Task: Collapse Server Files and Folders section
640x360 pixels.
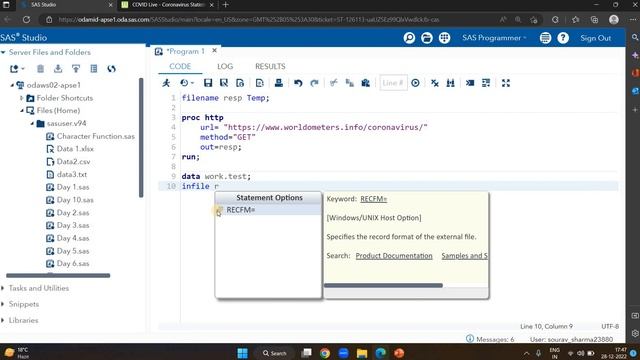Action: coord(3,52)
